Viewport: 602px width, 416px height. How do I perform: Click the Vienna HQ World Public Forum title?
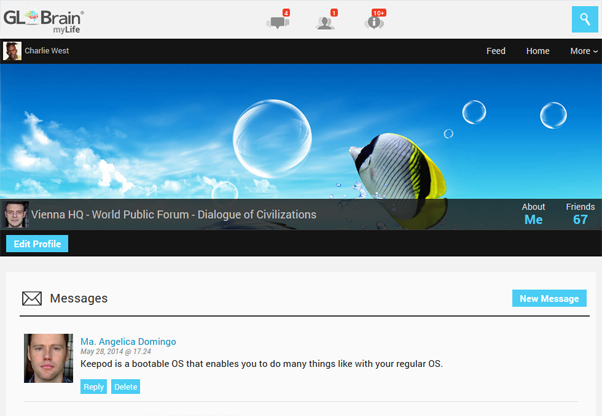(174, 215)
